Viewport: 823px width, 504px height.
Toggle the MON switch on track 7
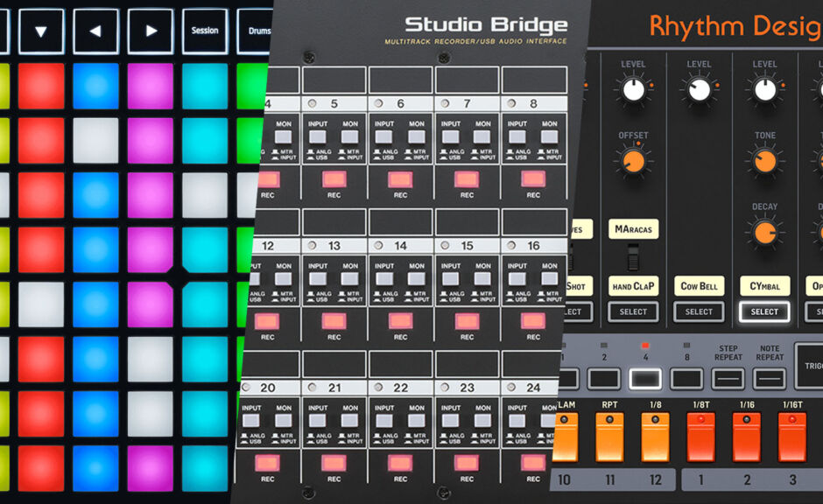click(x=482, y=137)
